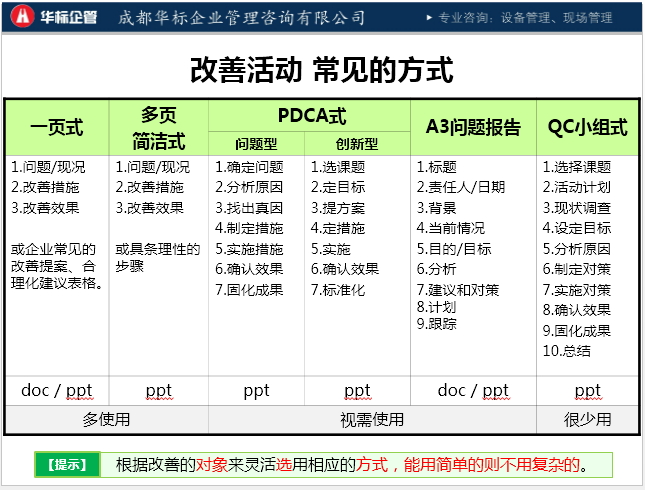The image size is (645, 490).
Task: Click the A3问题报告 column header
Action: pos(473,127)
